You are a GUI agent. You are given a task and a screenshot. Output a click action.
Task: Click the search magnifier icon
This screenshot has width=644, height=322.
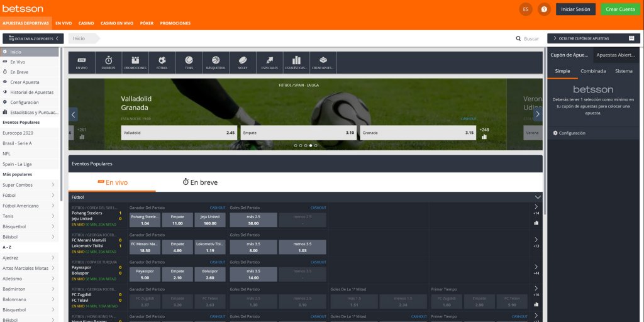518,38
